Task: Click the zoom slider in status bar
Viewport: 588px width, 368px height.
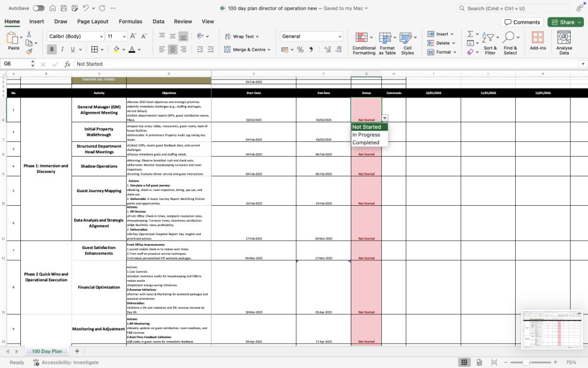Action: (x=526, y=363)
